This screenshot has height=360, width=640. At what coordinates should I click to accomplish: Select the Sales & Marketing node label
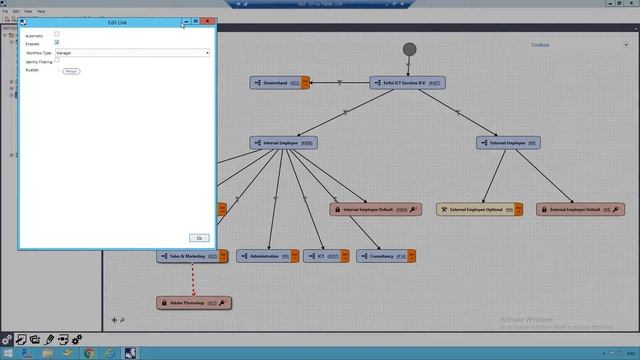(x=187, y=256)
